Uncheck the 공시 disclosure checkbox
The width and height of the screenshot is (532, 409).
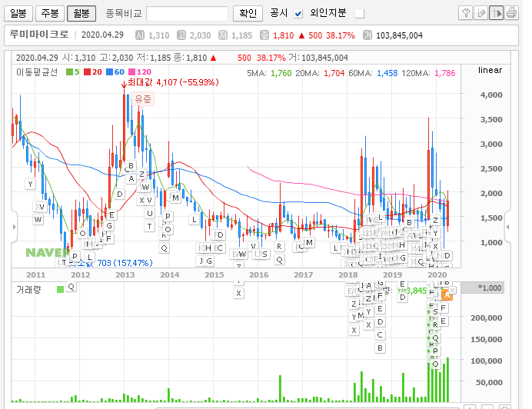click(298, 14)
